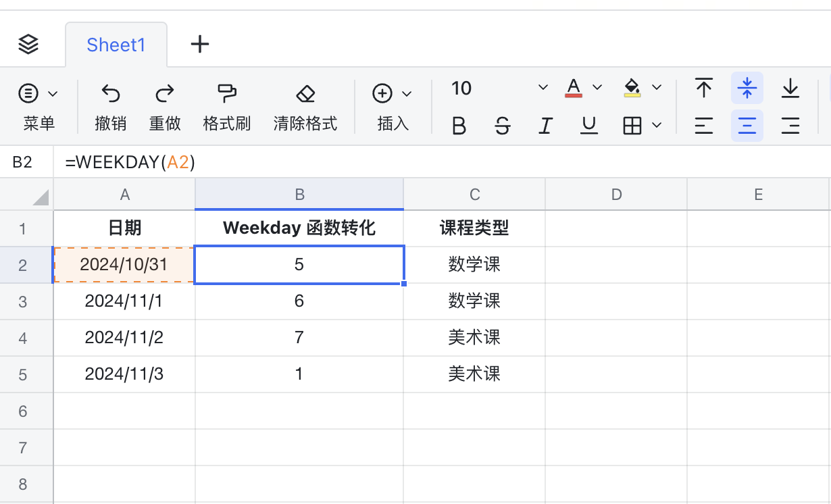Select column A header
This screenshot has height=504, width=831.
(x=124, y=195)
